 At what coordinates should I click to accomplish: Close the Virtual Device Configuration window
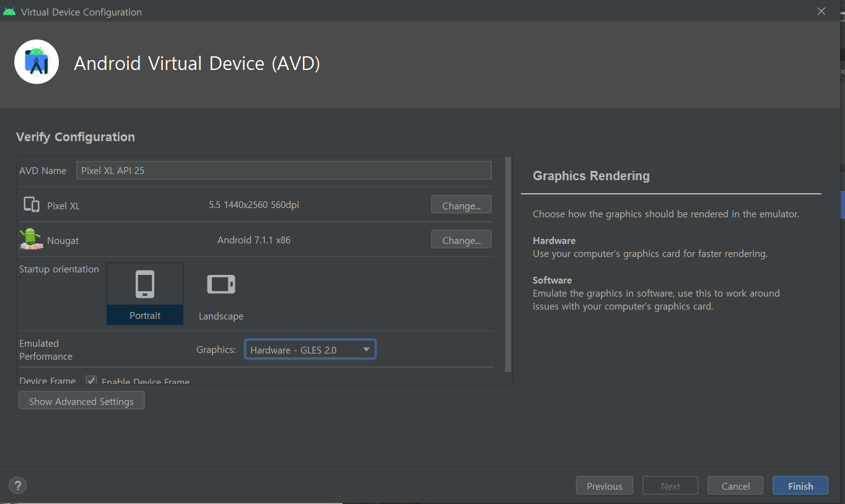(x=821, y=11)
